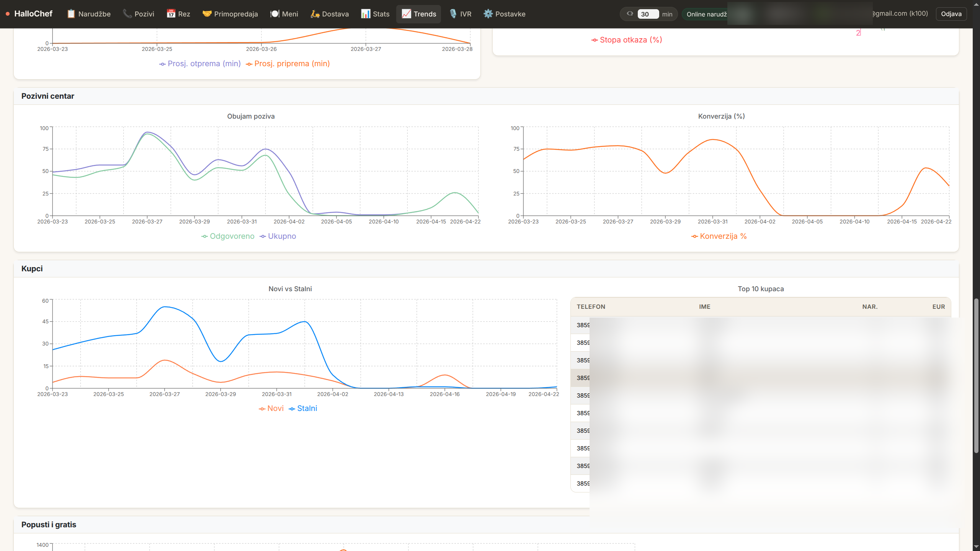Viewport: 980px width, 551px height.
Task: Click the page vertical scrollbar thumb
Action: 976,375
